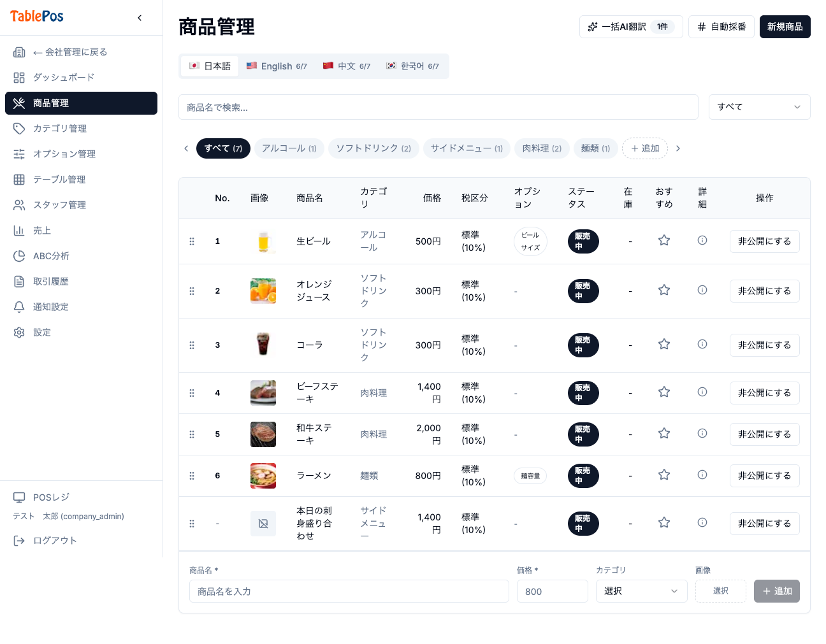Screen dimensions: 826x644
Task: Go back to 会社管理 in sidebar
Action: [x=81, y=52]
